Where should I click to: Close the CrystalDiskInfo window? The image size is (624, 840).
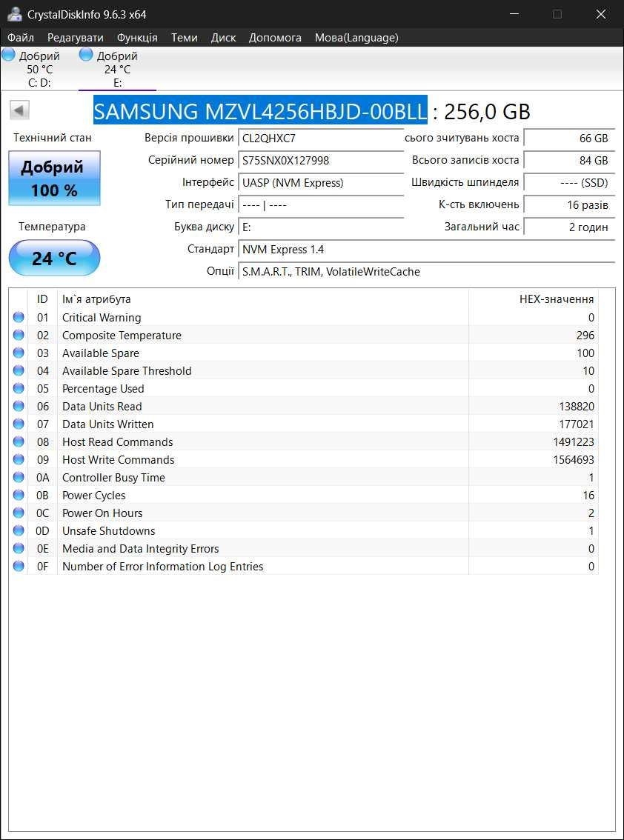click(x=601, y=14)
